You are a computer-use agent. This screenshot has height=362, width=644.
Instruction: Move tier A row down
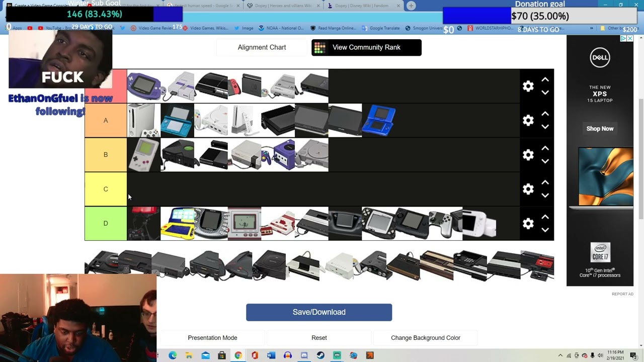(x=545, y=127)
